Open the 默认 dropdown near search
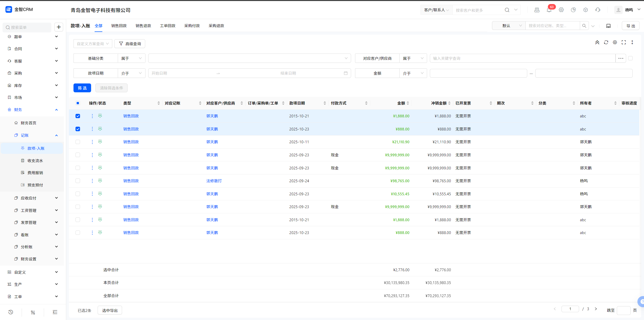This screenshot has width=644, height=320. (509, 26)
